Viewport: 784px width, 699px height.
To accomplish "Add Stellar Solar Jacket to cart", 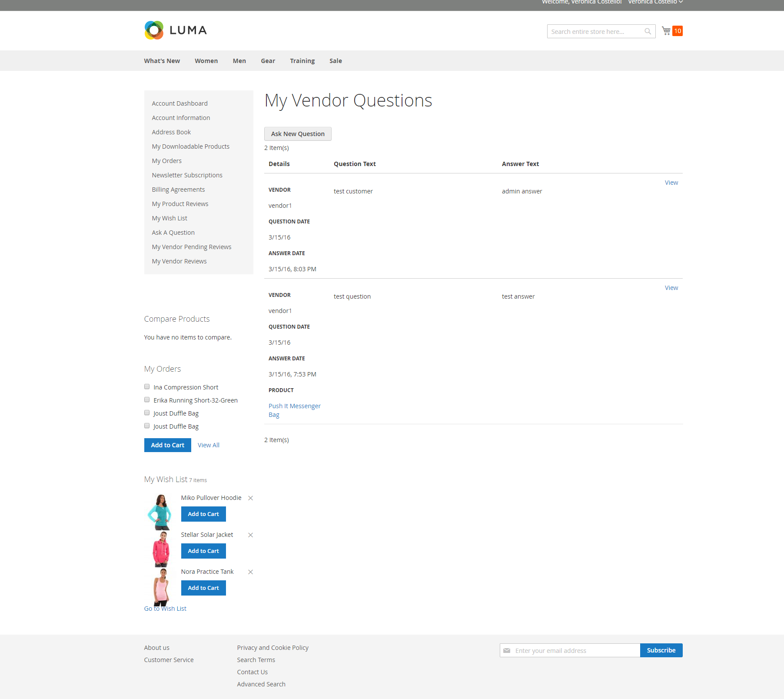I will point(203,551).
